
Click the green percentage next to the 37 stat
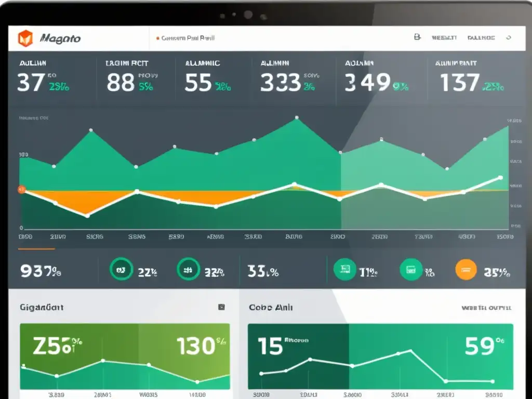[x=59, y=87]
